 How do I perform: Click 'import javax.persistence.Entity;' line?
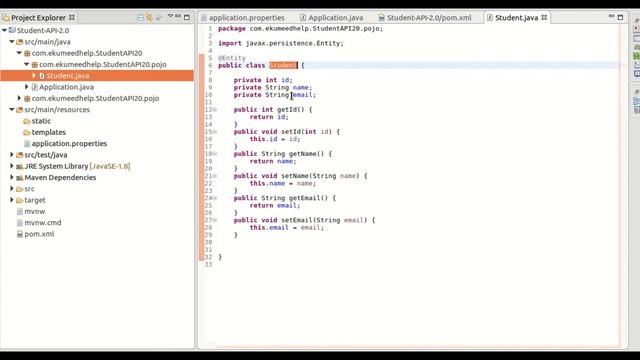point(281,43)
